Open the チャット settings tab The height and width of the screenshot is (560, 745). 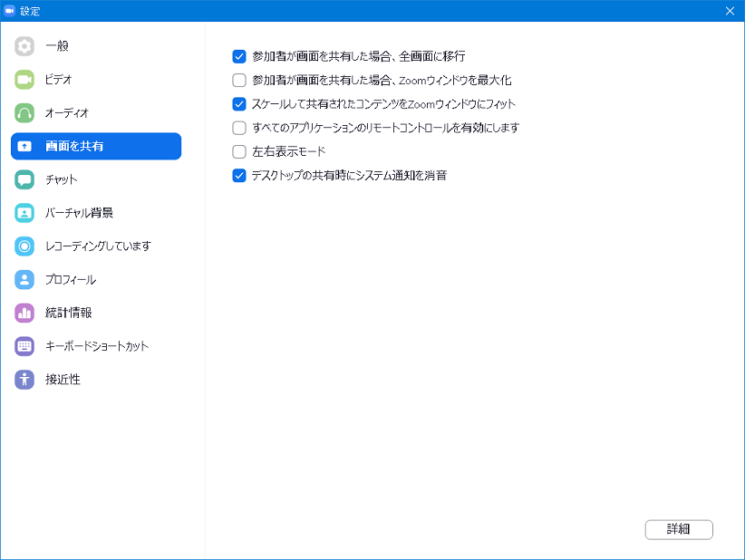click(96, 179)
